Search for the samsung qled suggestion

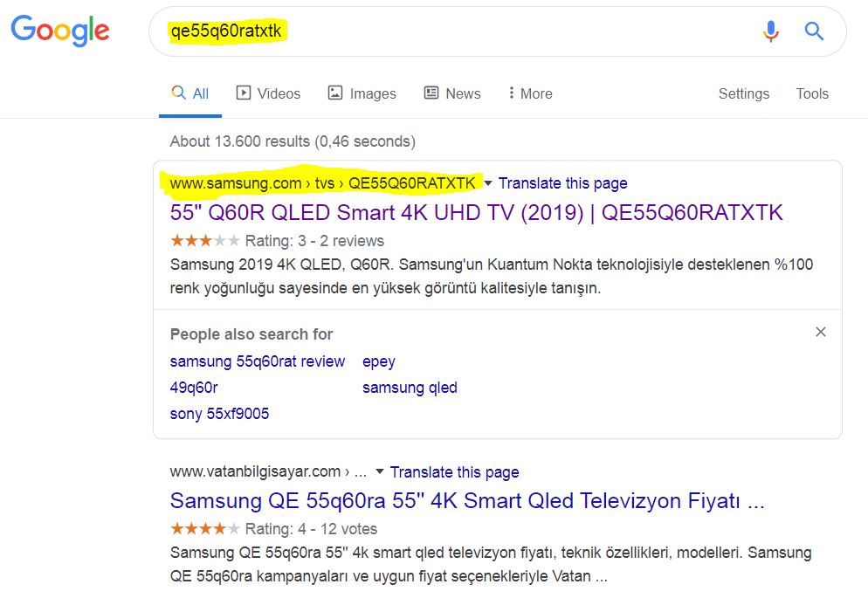[410, 388]
